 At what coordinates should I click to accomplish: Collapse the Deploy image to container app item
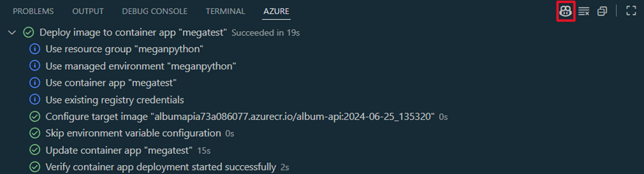pos(12,32)
